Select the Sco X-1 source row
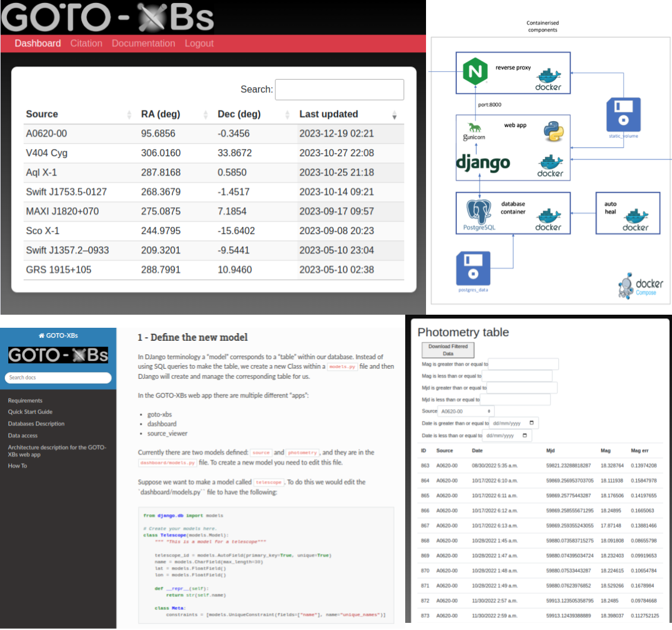 pos(213,231)
